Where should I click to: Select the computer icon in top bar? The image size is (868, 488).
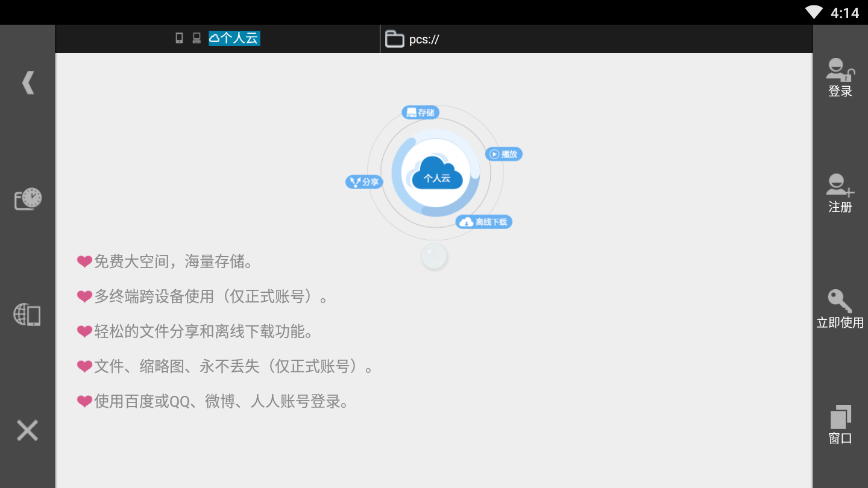(x=197, y=39)
